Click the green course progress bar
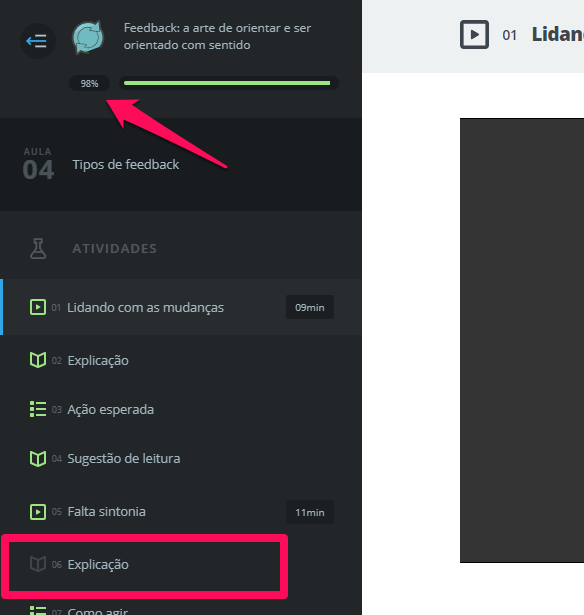This screenshot has width=584, height=615. (229, 83)
